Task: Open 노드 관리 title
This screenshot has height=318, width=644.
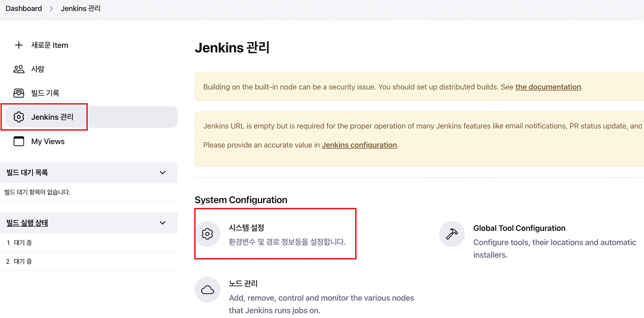Action: (243, 283)
